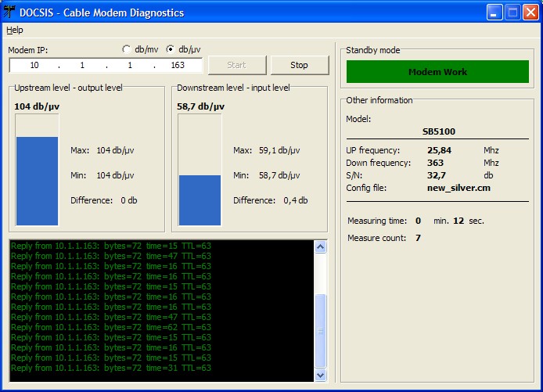This screenshot has height=392, width=543.
Task: Click the upstream Difference value 0 db
Action: pos(129,200)
